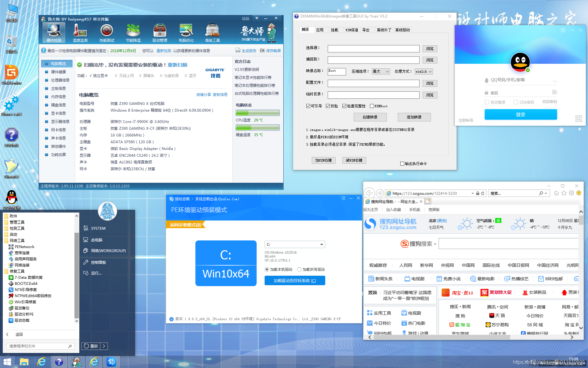588x368 pixels.
Task: Open Dism++x64 desktop icon
Action: pyautogui.click(x=12, y=106)
